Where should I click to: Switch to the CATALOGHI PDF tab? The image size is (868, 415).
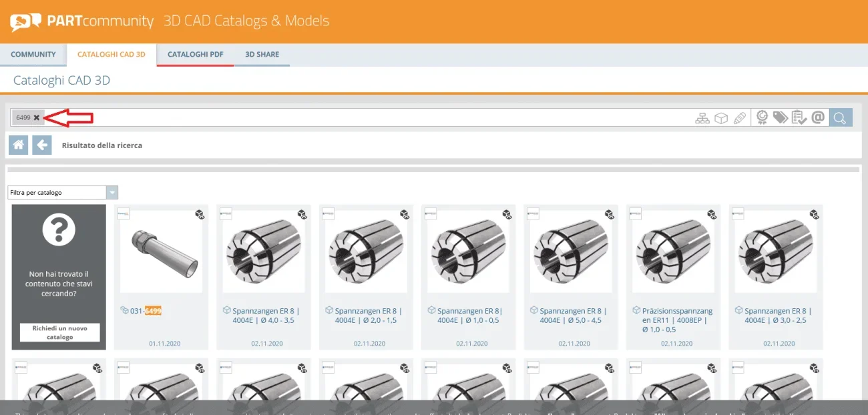[195, 55]
